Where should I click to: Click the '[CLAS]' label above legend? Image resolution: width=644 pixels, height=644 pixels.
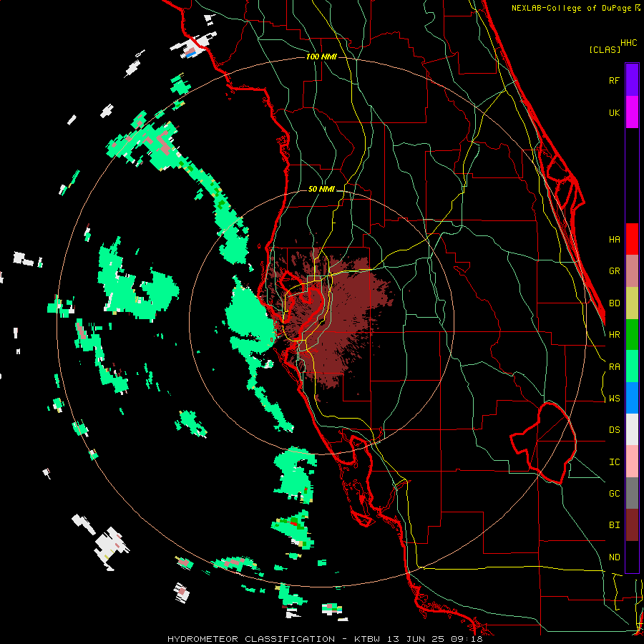click(605, 49)
